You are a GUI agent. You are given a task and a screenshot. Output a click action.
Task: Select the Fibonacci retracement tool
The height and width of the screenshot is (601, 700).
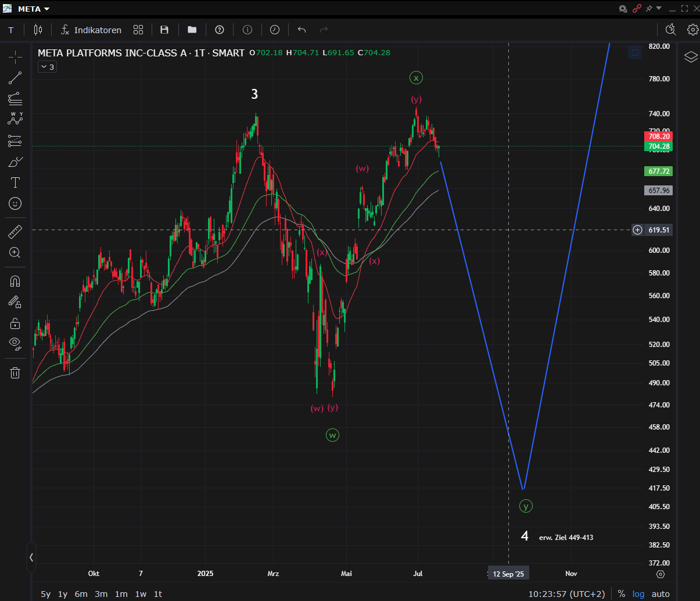(15, 141)
